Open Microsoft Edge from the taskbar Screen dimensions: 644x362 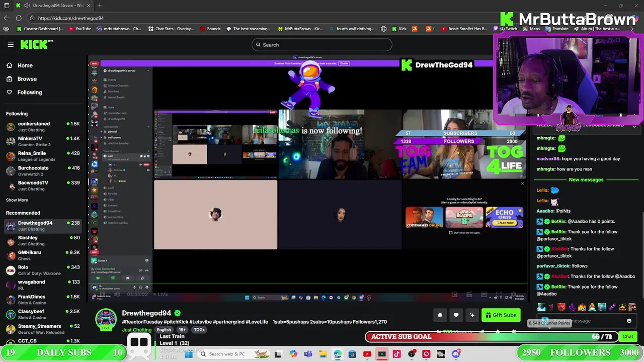(x=337, y=354)
